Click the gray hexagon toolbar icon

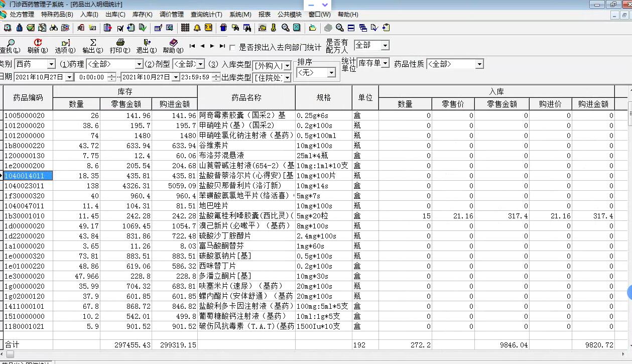[x=328, y=28]
